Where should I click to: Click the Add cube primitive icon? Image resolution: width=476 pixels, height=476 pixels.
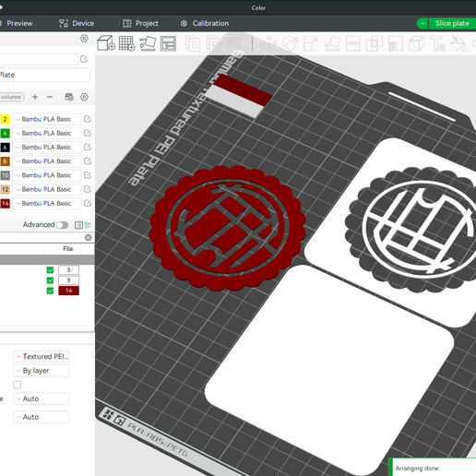click(106, 43)
